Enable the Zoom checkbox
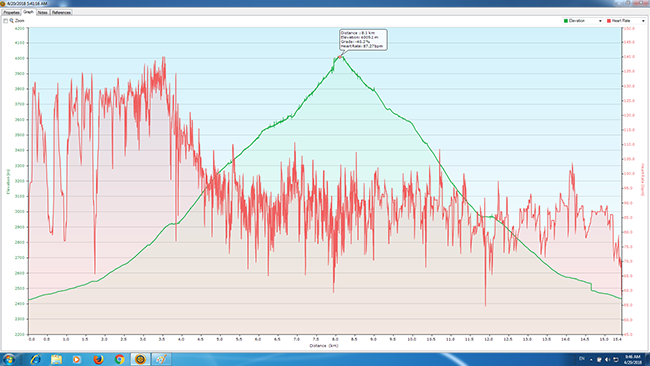 click(5, 20)
